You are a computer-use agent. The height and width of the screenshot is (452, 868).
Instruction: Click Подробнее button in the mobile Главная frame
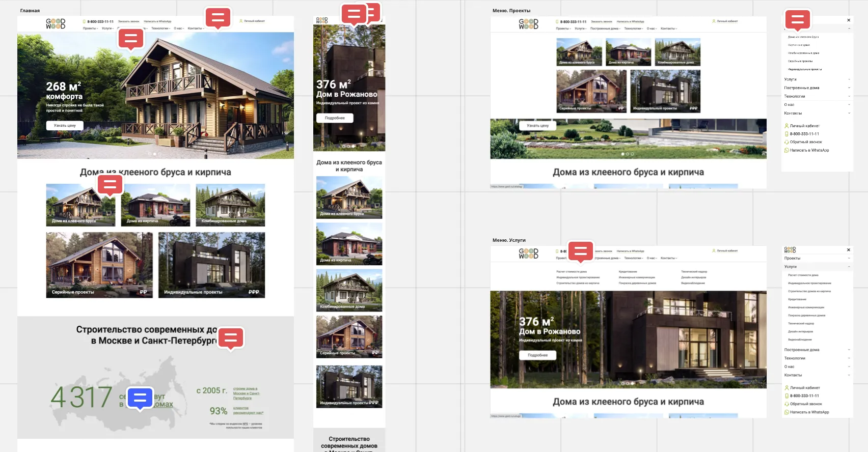point(335,118)
